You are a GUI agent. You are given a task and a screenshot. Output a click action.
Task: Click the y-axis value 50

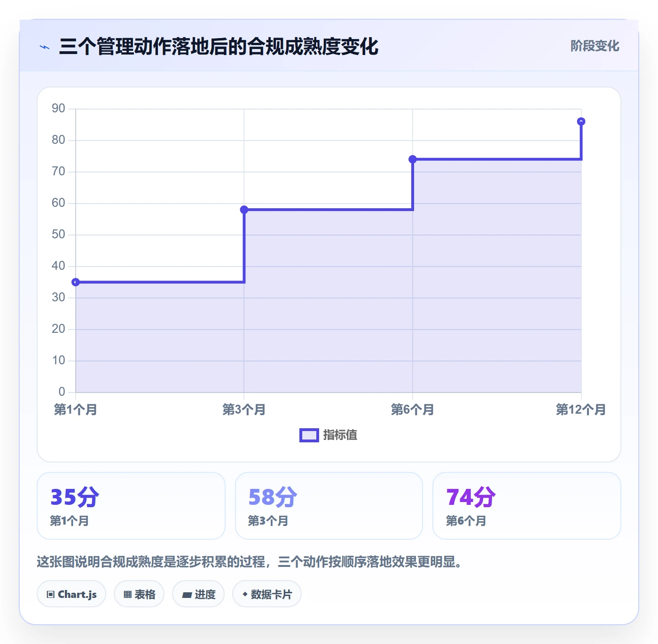tap(58, 235)
